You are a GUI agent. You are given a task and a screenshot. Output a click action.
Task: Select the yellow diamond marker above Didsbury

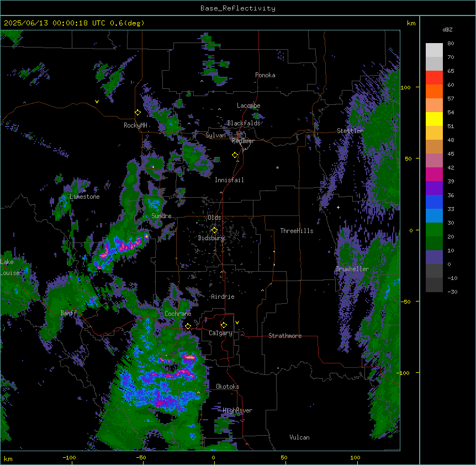(214, 230)
